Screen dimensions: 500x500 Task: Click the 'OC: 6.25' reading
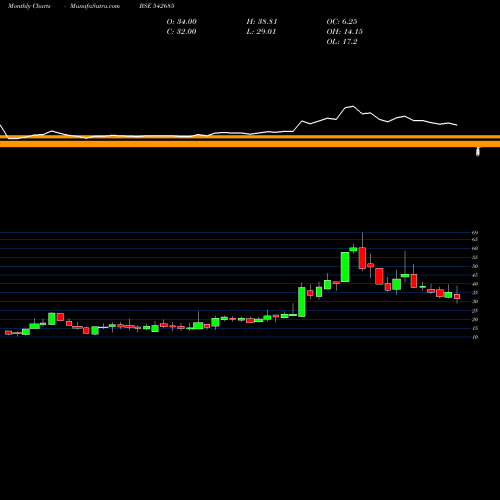coord(342,22)
